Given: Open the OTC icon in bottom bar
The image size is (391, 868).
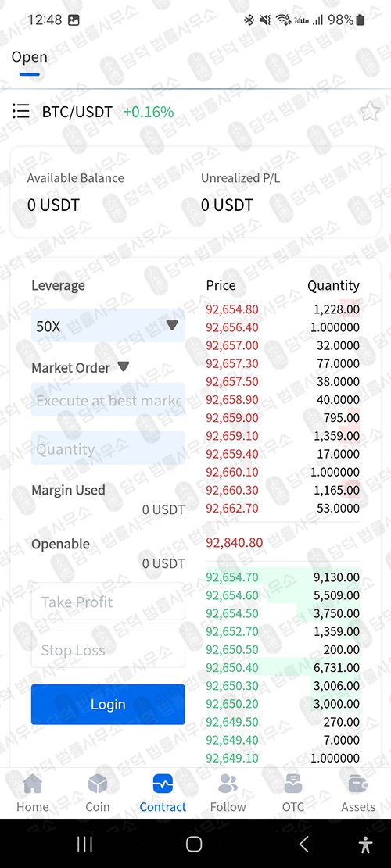Looking at the screenshot, I should pos(293,784).
